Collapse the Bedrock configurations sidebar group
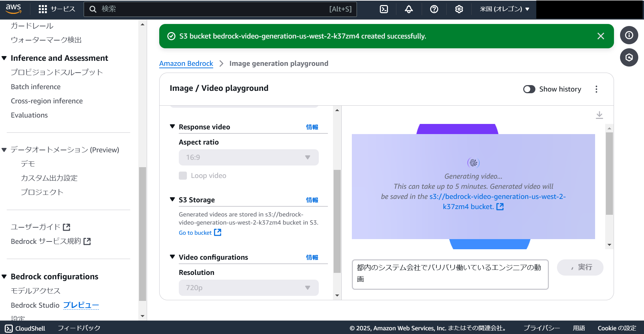644x334 pixels. tap(4, 277)
